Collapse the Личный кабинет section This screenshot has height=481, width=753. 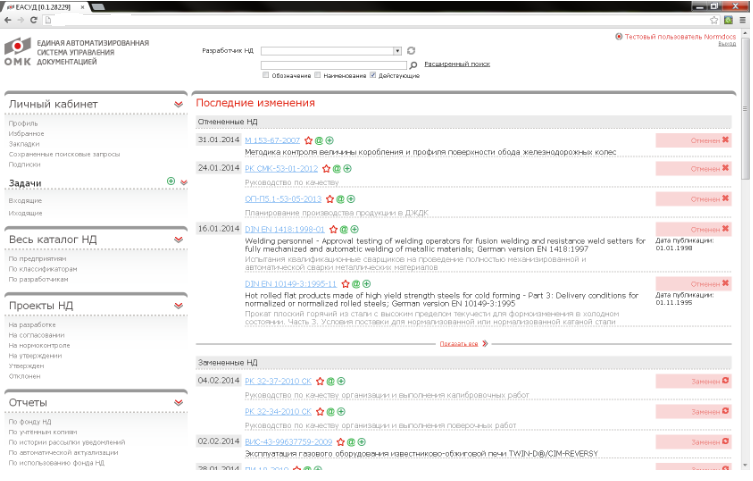(x=179, y=104)
